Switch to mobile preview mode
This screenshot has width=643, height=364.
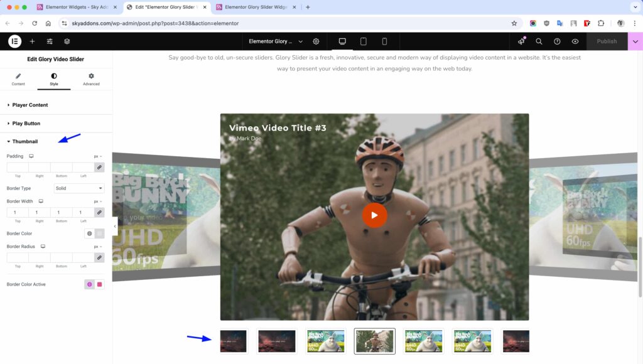(384, 41)
